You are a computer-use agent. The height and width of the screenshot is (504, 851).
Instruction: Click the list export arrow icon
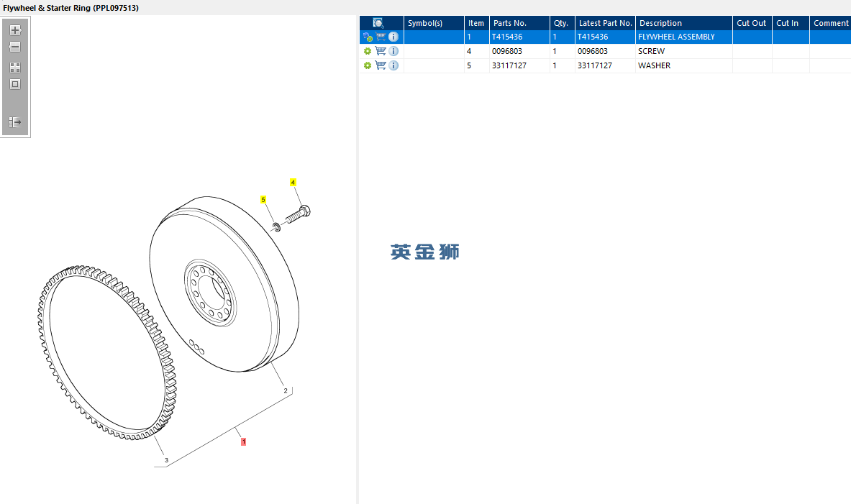(15, 122)
